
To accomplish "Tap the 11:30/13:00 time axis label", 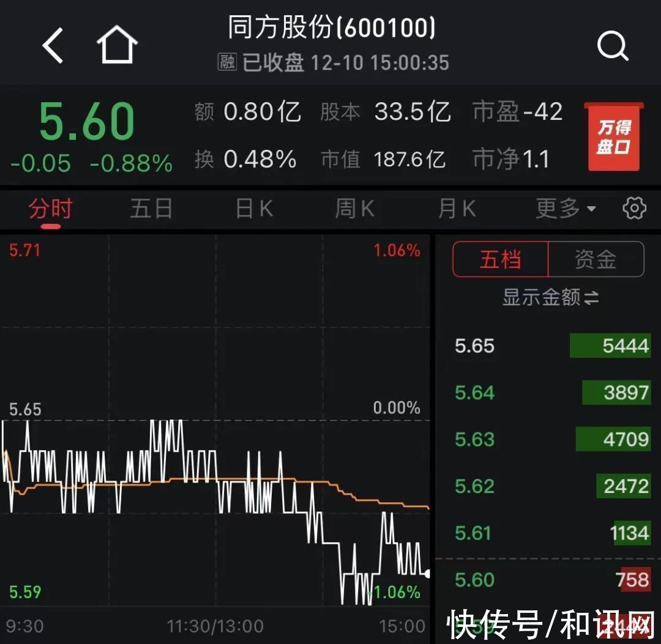I will coord(215,626).
